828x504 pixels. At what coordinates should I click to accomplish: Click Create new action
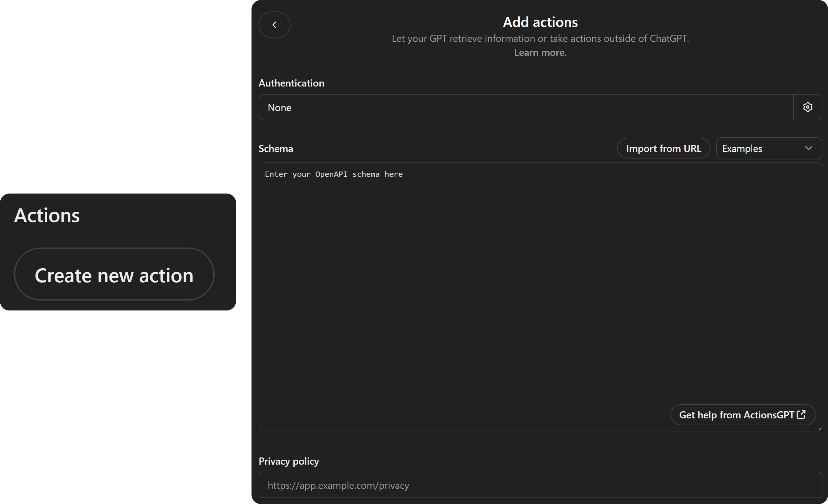pos(114,274)
